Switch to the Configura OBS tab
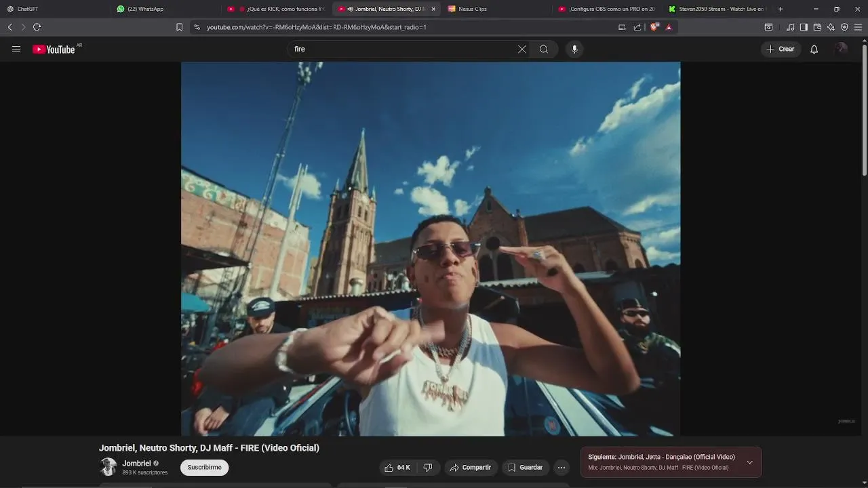Viewport: 868px width, 488px height. [607, 9]
